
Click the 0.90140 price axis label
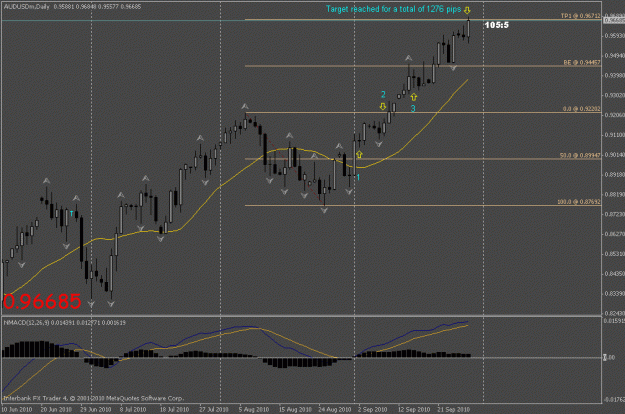614,155
